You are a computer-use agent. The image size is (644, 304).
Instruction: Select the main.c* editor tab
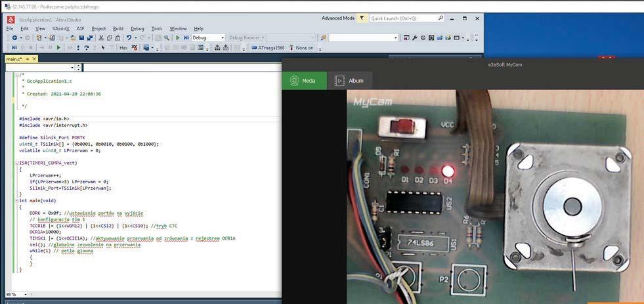14,59
